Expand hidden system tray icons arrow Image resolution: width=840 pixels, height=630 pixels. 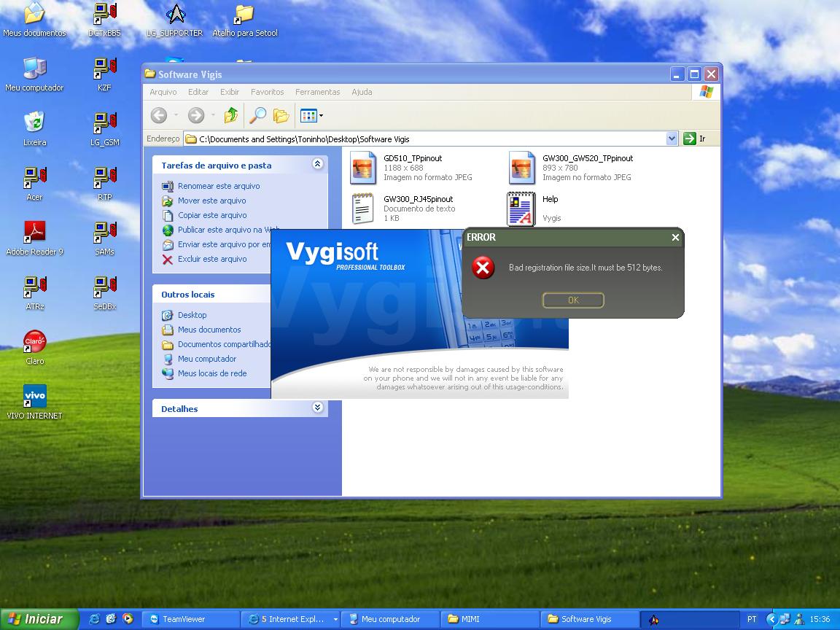771,619
